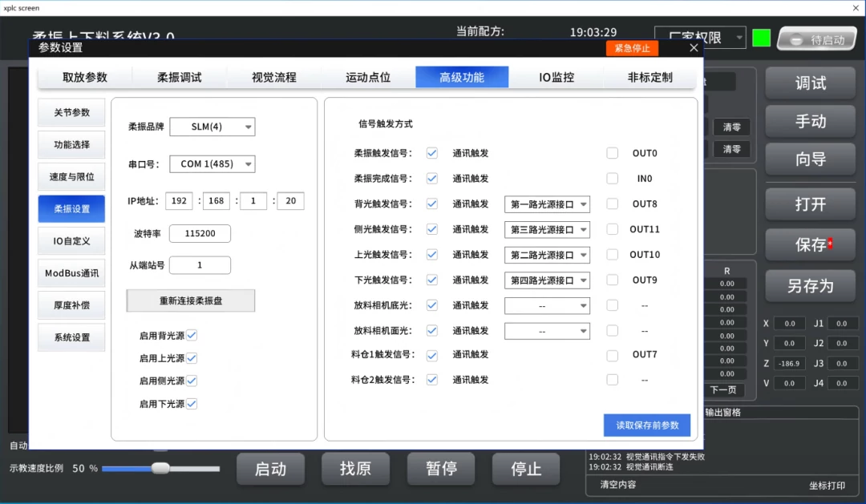Click the 保存 button in main window

point(810,244)
